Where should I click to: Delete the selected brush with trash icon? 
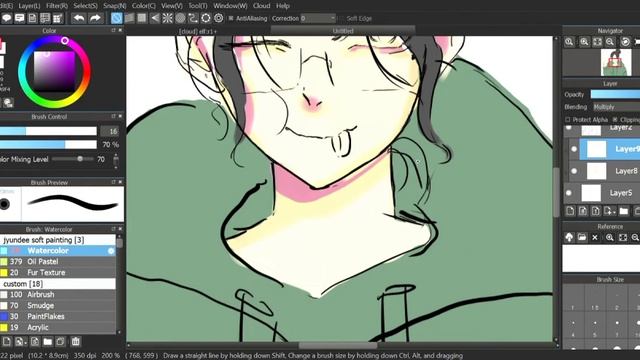coord(76,341)
